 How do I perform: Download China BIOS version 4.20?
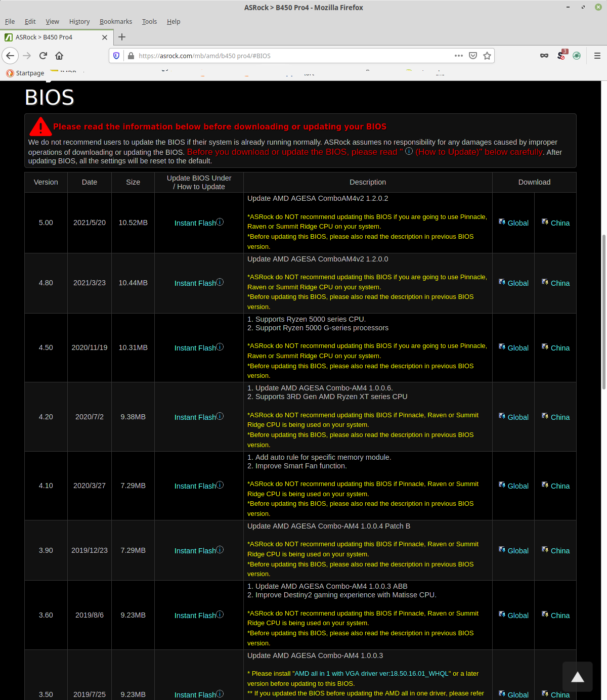(x=559, y=417)
